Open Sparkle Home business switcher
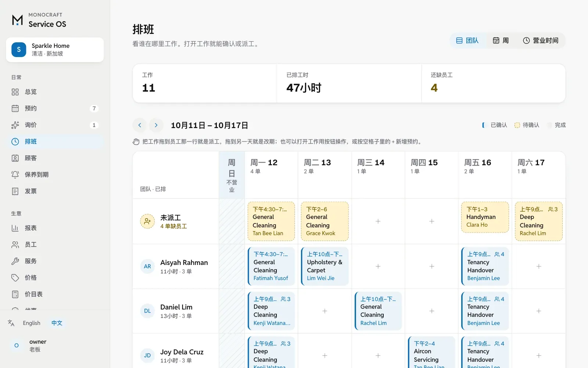Screen dimensions: 588x368 click(x=55, y=50)
